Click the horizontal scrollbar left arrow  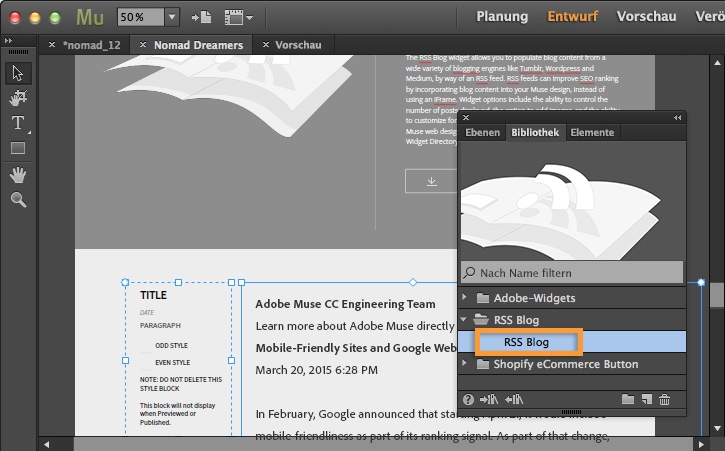coord(46,445)
